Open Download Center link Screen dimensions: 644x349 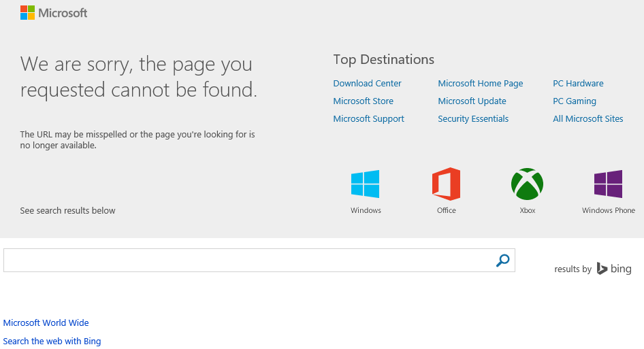[367, 84]
